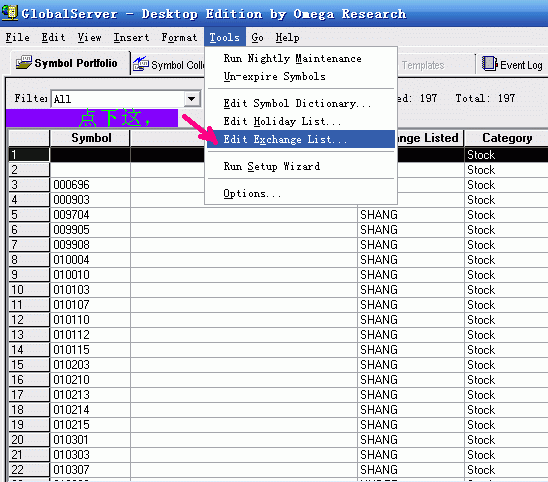Click symbol cell 000696
The image size is (548, 482).
point(90,185)
